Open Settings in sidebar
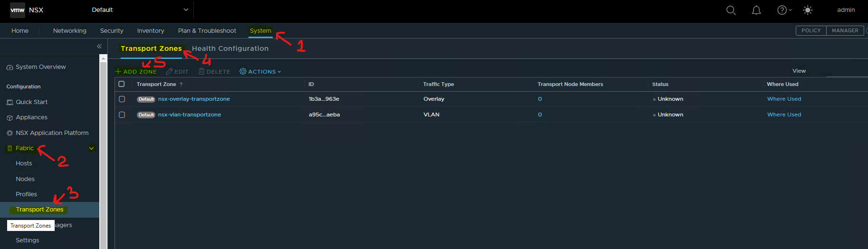Image resolution: width=868 pixels, height=249 pixels. (x=28, y=240)
